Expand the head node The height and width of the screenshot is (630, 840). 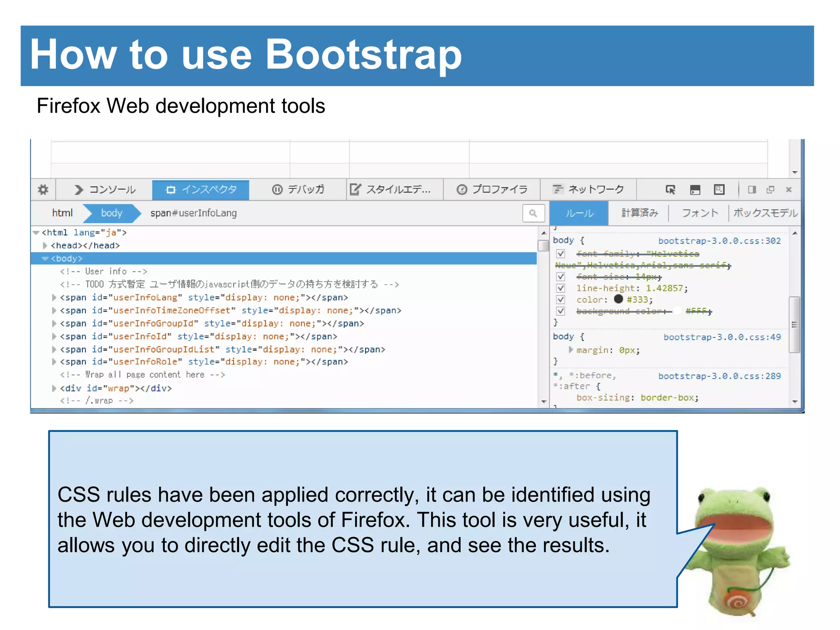45,246
